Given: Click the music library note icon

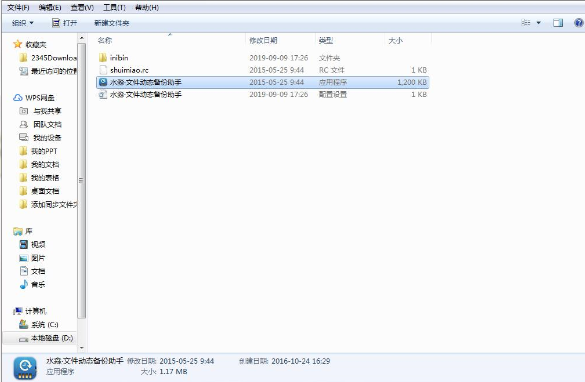Looking at the screenshot, I should click(24, 284).
